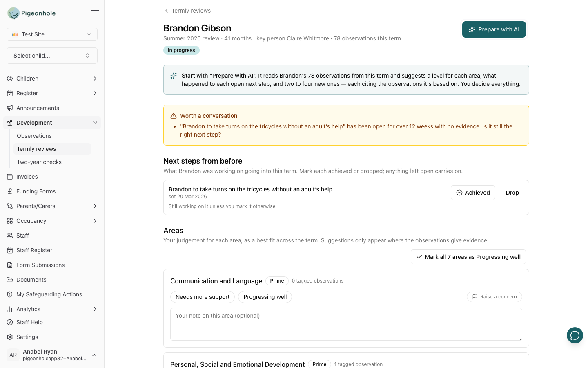Expand the Parents/Carers chevron
The image size is (588, 368).
click(95, 206)
